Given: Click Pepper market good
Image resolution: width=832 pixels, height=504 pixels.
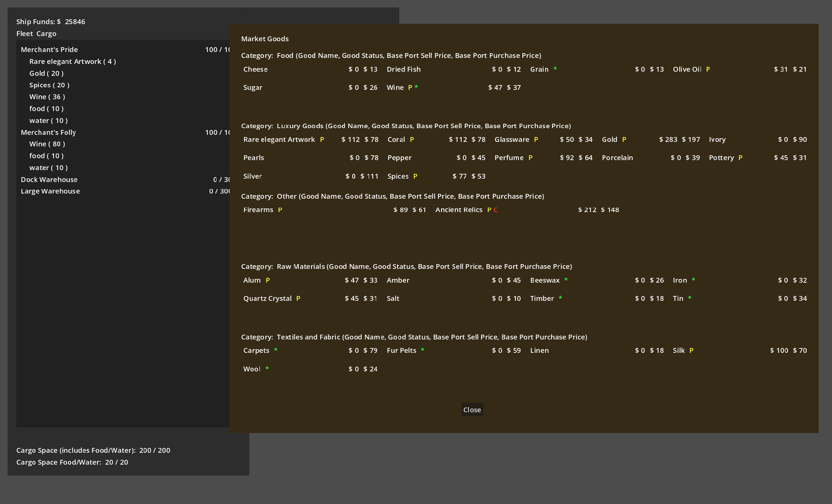Looking at the screenshot, I should [x=399, y=157].
